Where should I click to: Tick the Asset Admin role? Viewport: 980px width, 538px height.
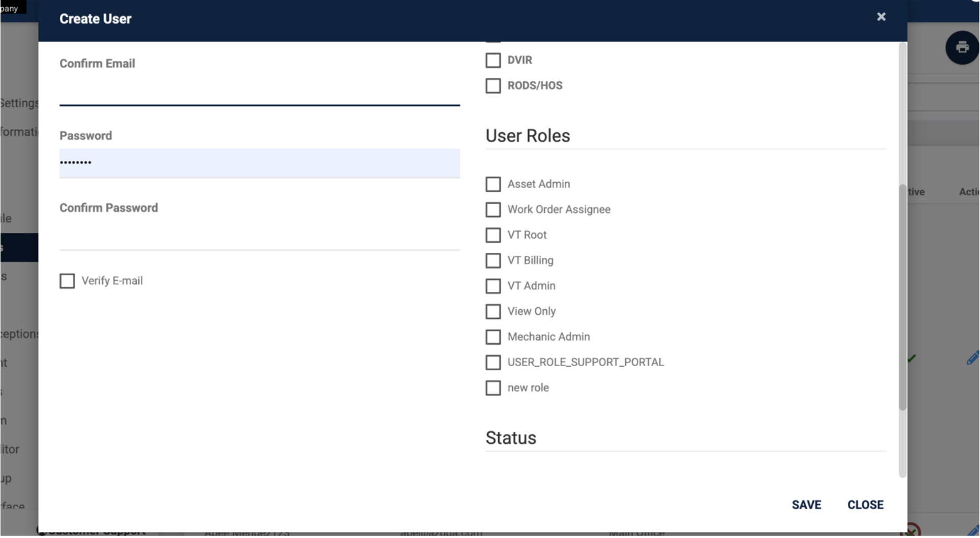click(493, 184)
